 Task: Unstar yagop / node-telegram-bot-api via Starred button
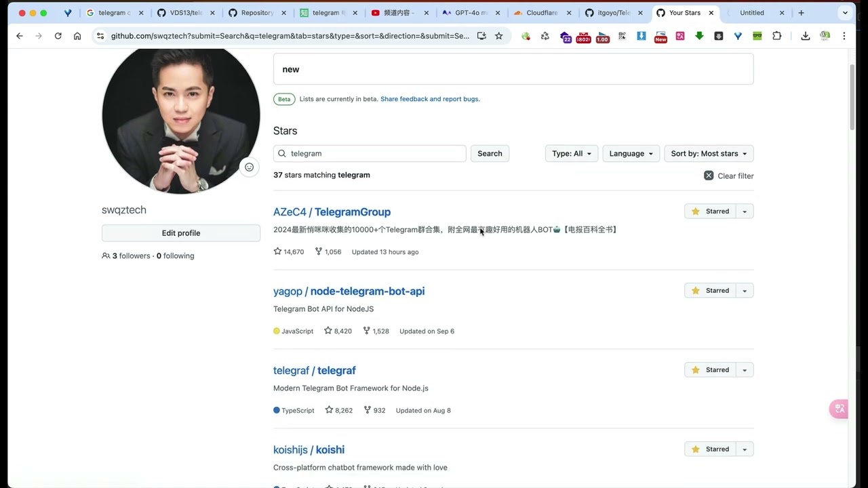[x=709, y=291]
